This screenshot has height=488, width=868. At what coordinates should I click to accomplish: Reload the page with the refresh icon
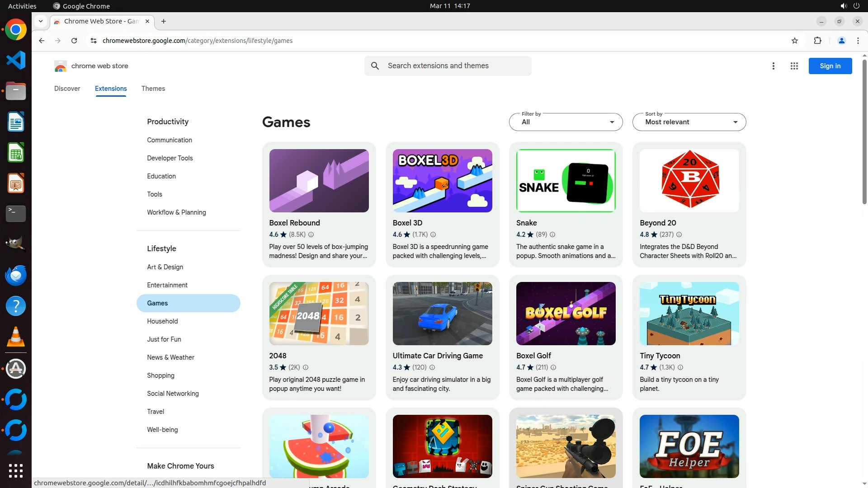tap(74, 41)
